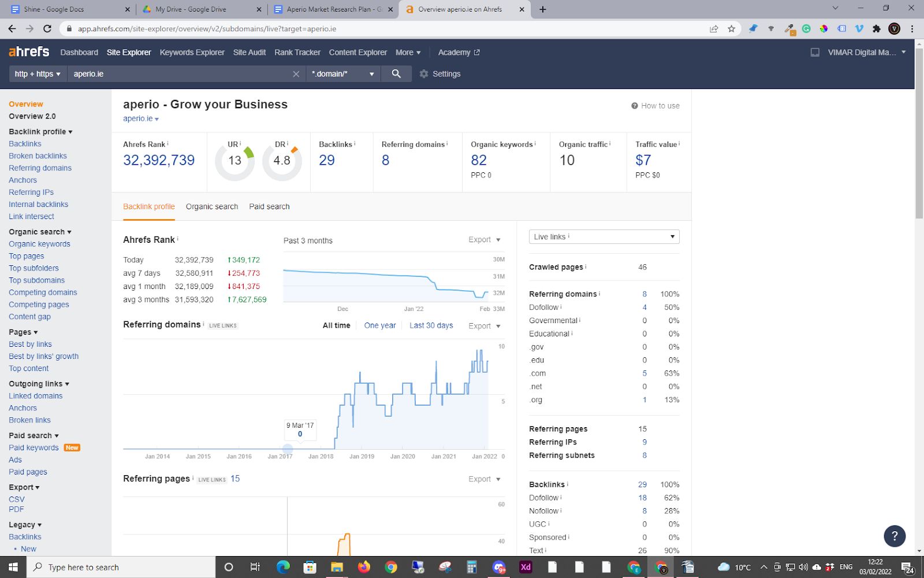Expand the More menu in navigation
The image size is (924, 578).
coord(408,52)
